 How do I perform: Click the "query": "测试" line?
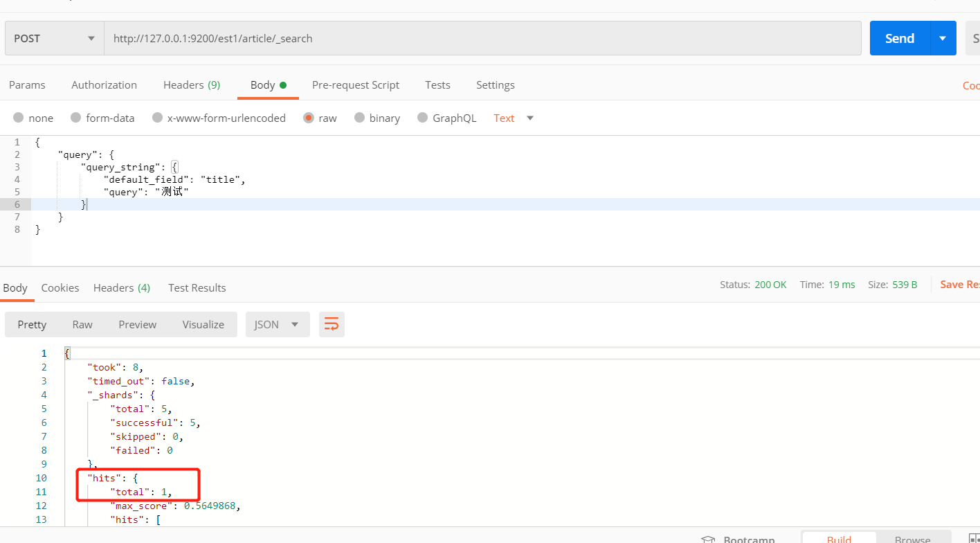(x=146, y=192)
